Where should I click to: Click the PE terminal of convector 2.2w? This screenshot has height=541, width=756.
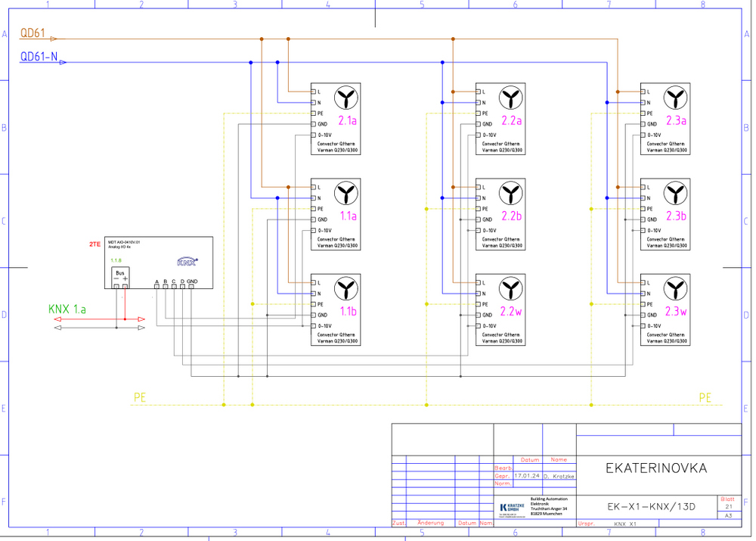[478, 304]
